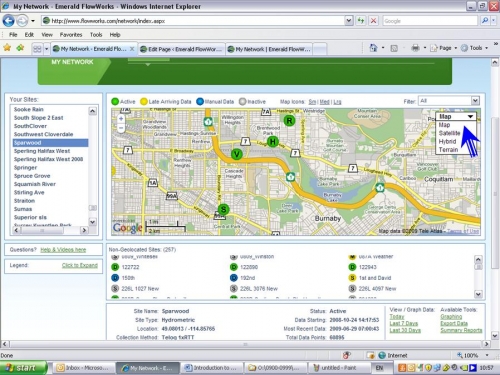Go back with the browser Back arrow
500x375 pixels.
pyautogui.click(x=8, y=21)
